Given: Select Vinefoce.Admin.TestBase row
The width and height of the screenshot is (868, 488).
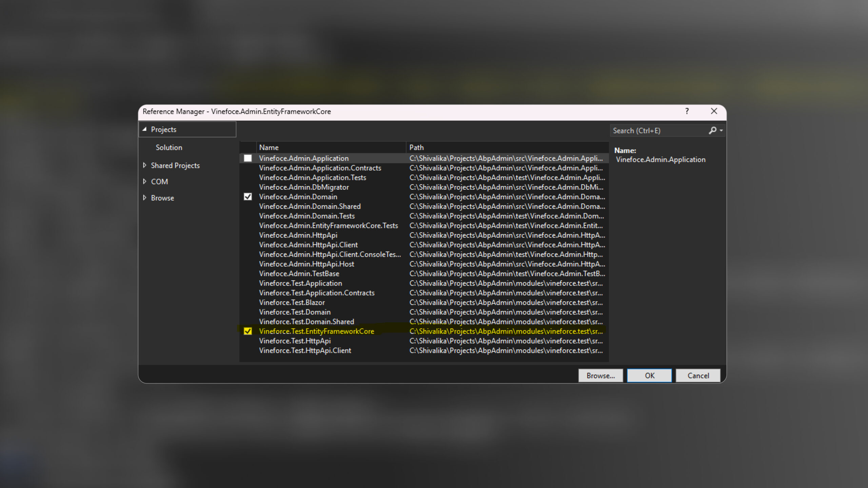Looking at the screenshot, I should 424,273.
